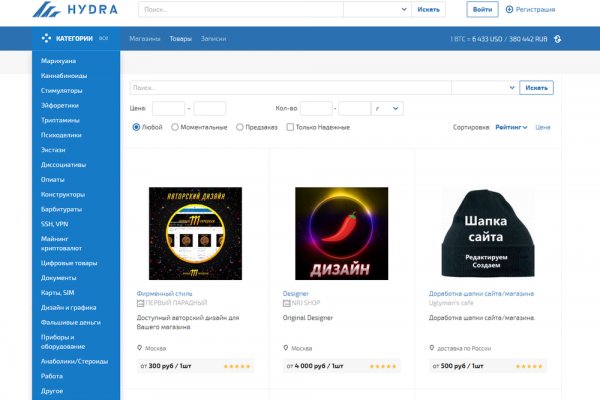Click the shop icon next to NRJ SHOP

pos(287,302)
